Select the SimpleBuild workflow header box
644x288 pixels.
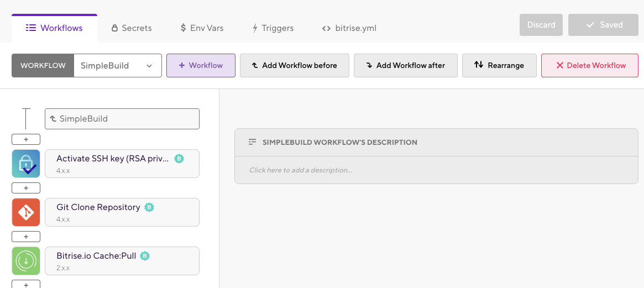click(x=122, y=119)
